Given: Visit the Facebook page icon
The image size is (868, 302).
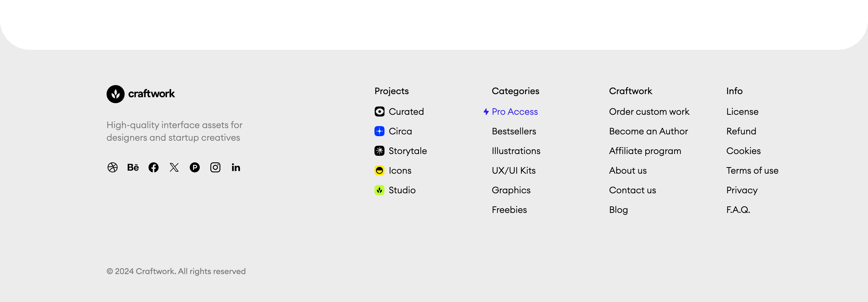Looking at the screenshot, I should pos(154,167).
